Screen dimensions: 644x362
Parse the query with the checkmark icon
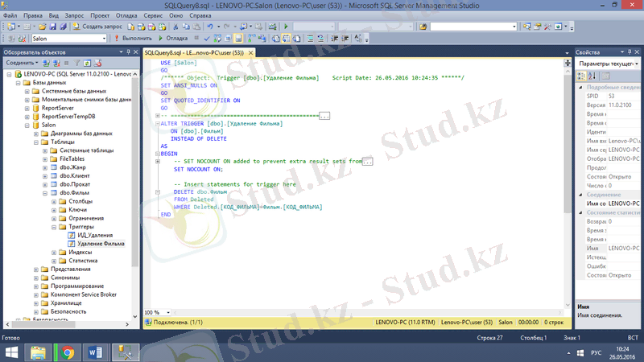coord(207,39)
